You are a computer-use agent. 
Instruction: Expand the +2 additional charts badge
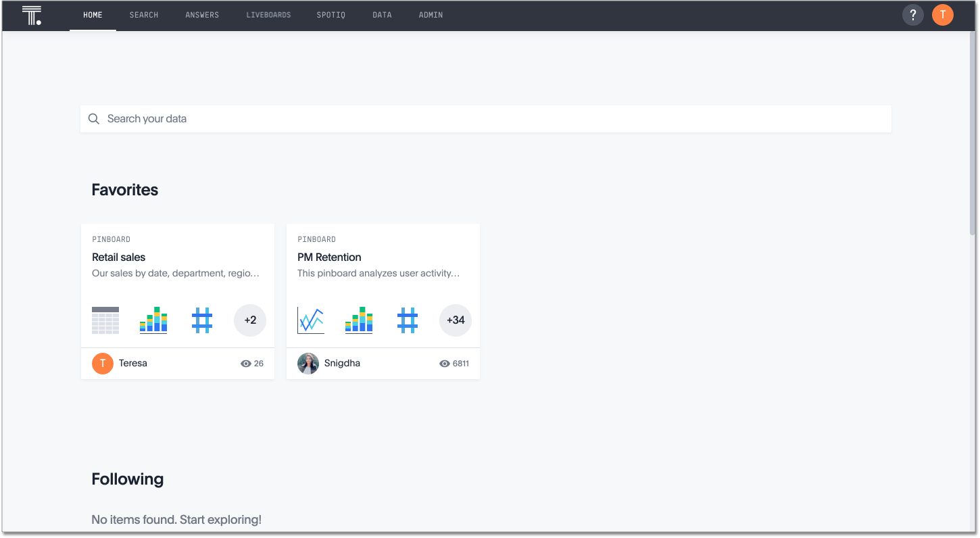click(250, 320)
